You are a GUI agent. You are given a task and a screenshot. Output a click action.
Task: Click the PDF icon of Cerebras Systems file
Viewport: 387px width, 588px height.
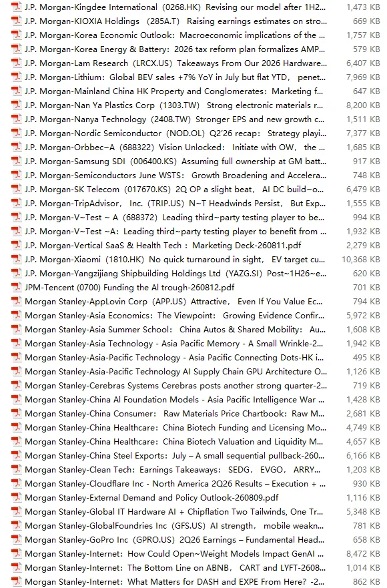pos(17,386)
